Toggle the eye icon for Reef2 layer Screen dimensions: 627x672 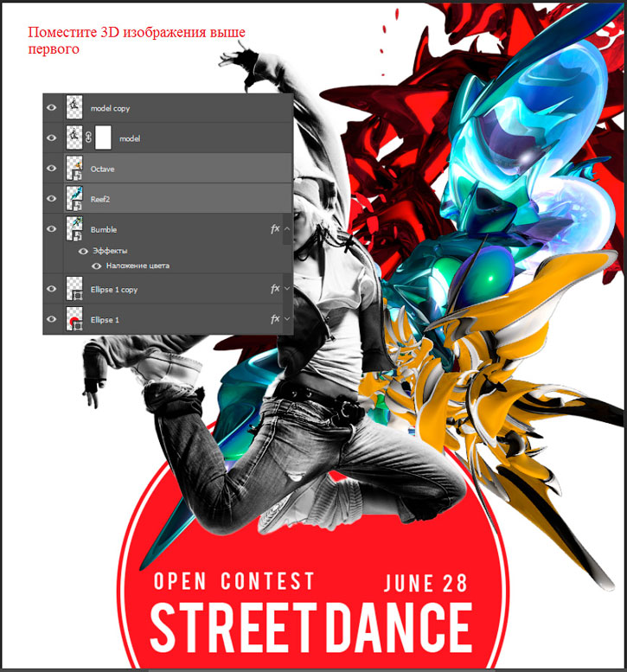pos(51,198)
